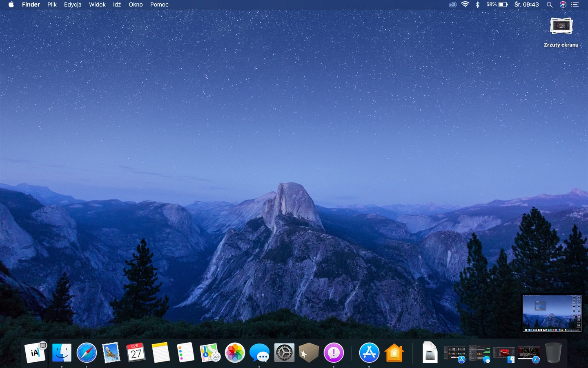Click the Śr. 09:43 clock
Screen dimensions: 588x368
point(526,4)
